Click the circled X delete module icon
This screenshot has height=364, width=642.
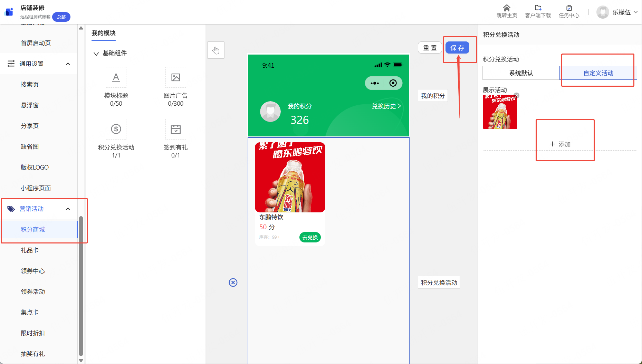click(x=233, y=282)
